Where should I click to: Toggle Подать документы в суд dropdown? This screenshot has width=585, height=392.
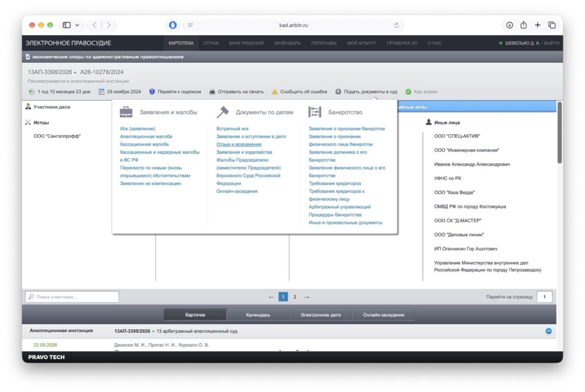pyautogui.click(x=366, y=91)
